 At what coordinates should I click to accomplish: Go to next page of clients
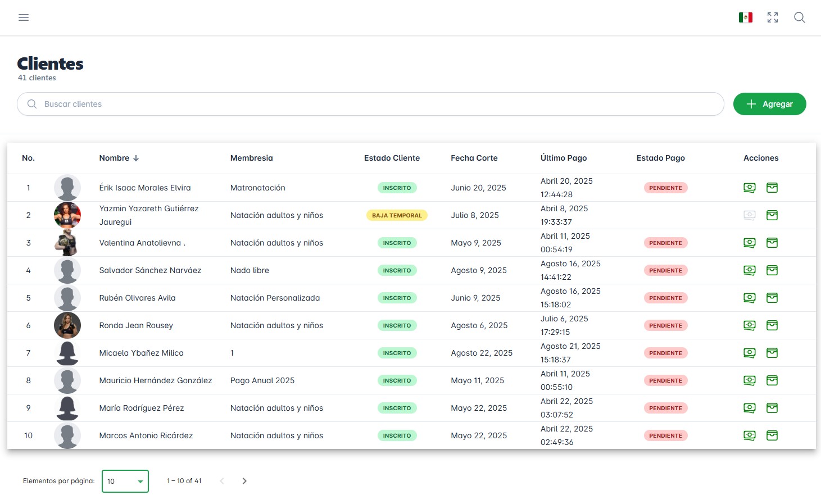244,481
